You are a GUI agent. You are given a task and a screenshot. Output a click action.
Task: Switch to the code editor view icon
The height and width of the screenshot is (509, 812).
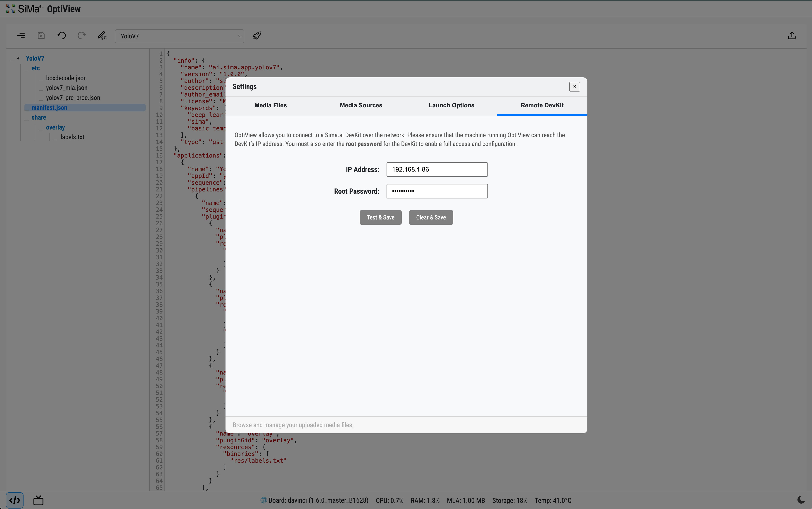pyautogui.click(x=14, y=500)
